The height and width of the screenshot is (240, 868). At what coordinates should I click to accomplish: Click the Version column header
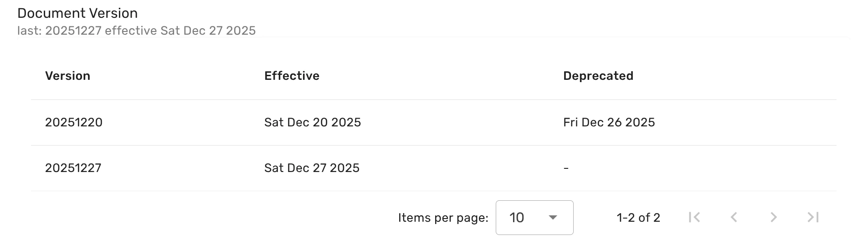point(67,76)
